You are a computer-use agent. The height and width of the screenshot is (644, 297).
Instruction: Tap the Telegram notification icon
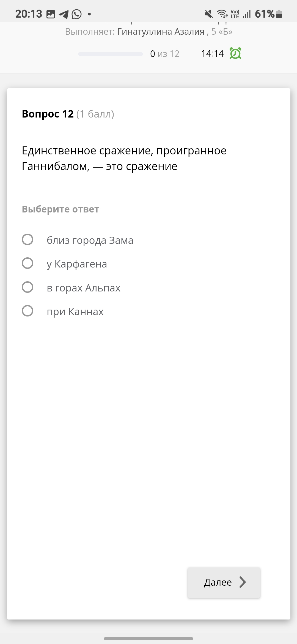pyautogui.click(x=64, y=14)
